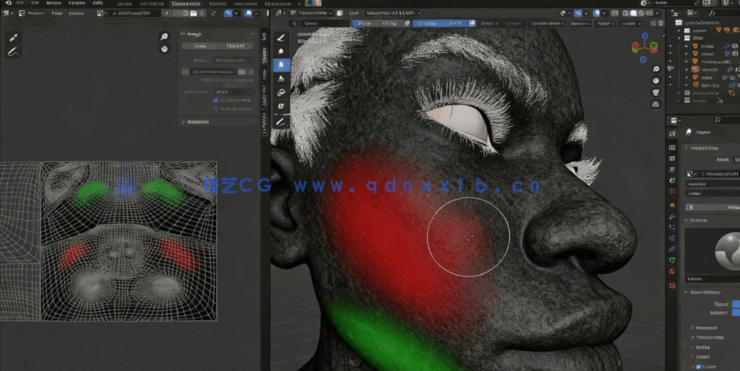
Task: Select the Fill bucket tool in 3D viewport
Action: tap(281, 92)
